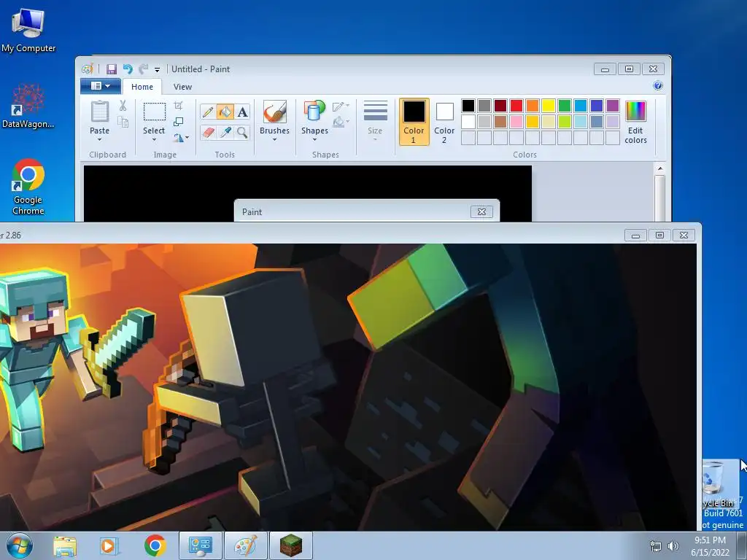747x560 pixels.
Task: Click the Select rectangle icon
Action: coord(155,112)
